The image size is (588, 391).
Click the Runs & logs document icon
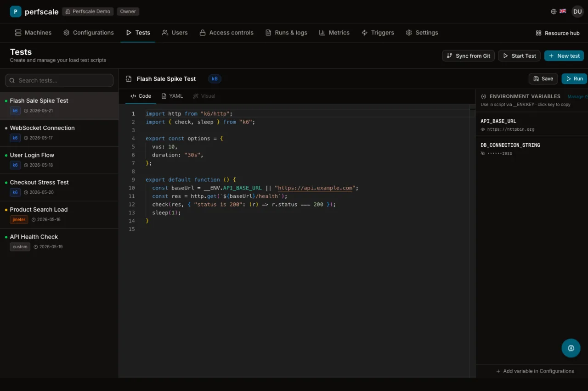coord(268,33)
